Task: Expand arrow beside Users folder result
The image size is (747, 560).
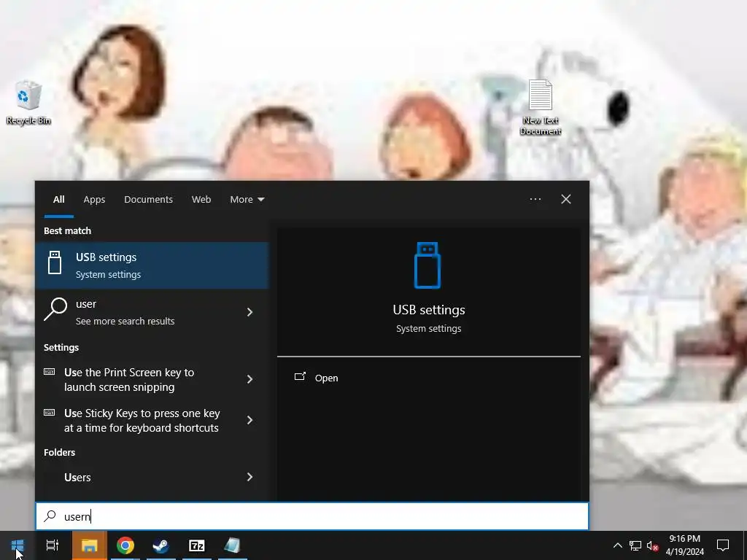Action: (x=249, y=477)
